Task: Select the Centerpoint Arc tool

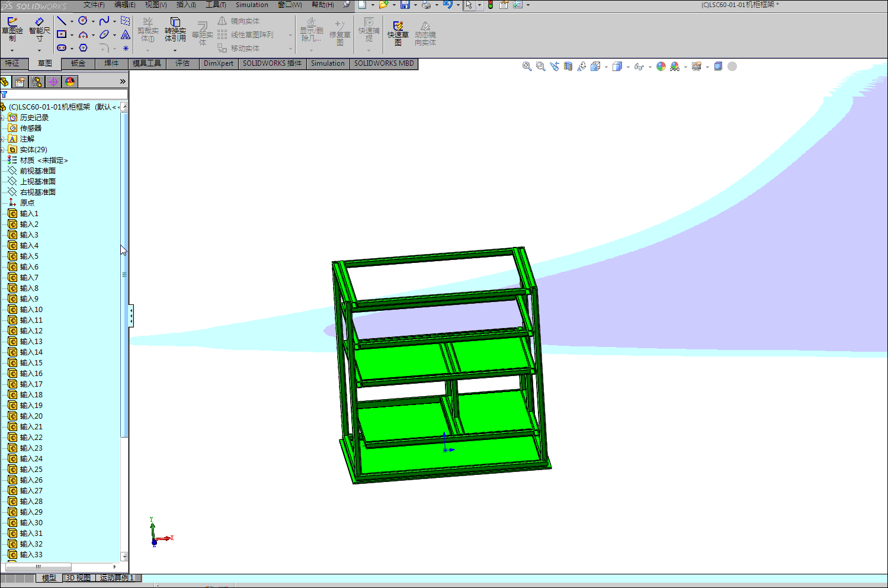Action: [x=83, y=34]
